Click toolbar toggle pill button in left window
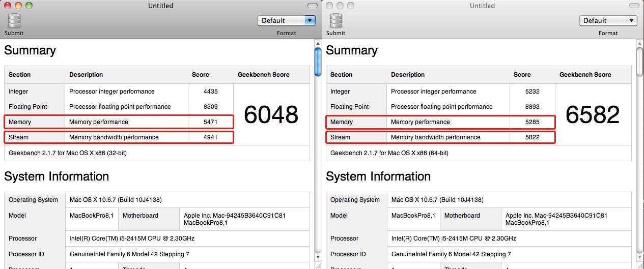644x269 pixels. pos(312,6)
